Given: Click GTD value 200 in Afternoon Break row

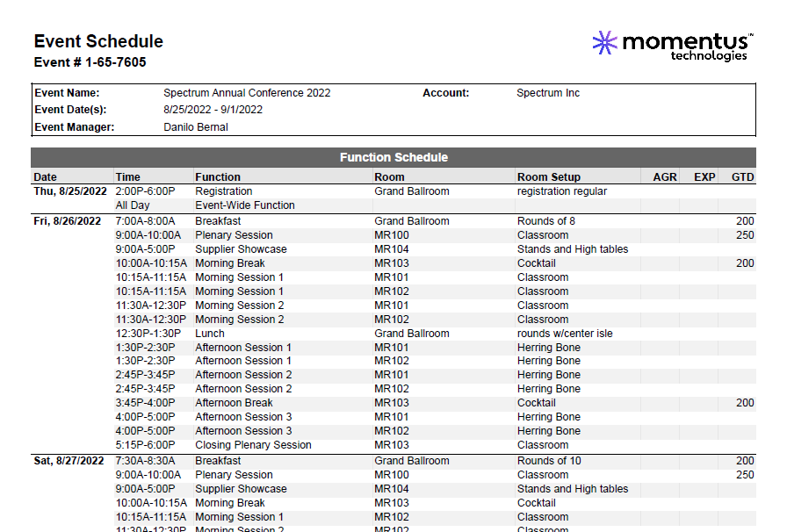Looking at the screenshot, I should click(x=745, y=403).
